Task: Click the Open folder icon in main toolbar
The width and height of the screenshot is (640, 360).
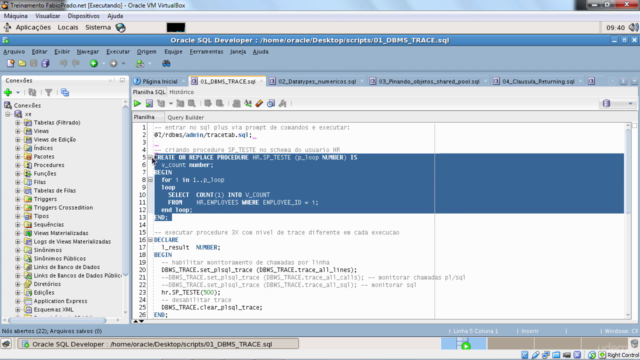Action: pos(22,63)
